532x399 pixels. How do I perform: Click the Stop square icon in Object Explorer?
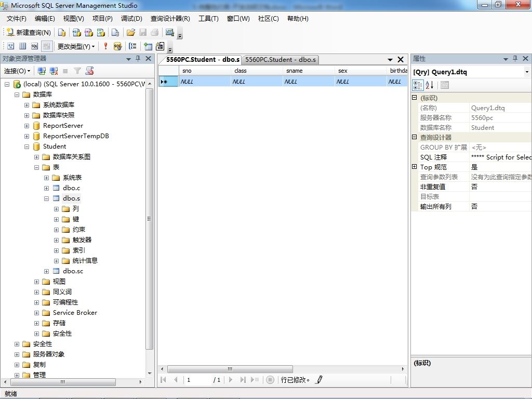(x=65, y=71)
